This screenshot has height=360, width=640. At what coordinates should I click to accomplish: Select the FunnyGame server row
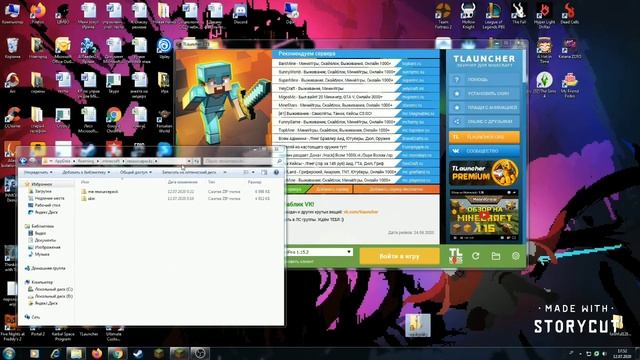pos(356,122)
